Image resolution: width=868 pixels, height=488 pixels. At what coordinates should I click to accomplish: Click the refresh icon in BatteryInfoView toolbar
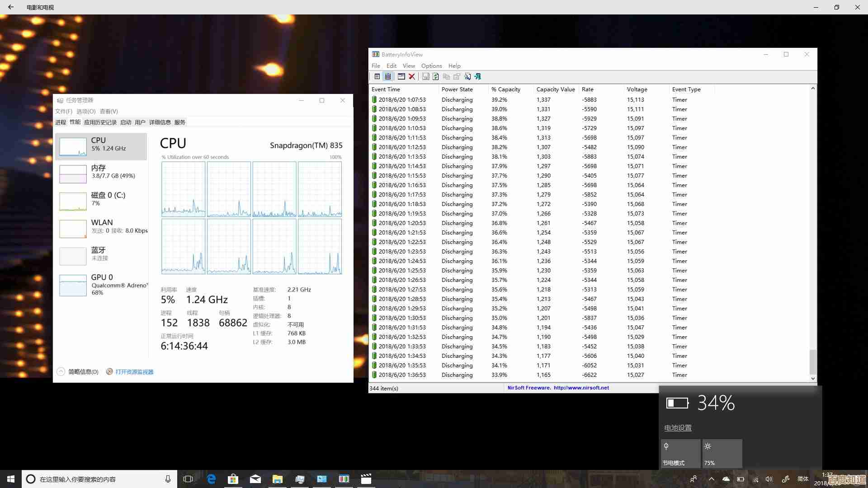[x=435, y=76]
